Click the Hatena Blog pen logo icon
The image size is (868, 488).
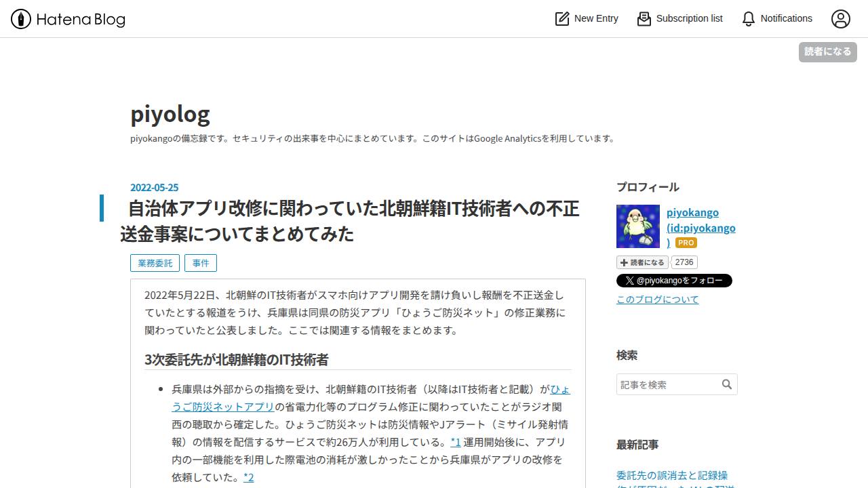(x=21, y=19)
